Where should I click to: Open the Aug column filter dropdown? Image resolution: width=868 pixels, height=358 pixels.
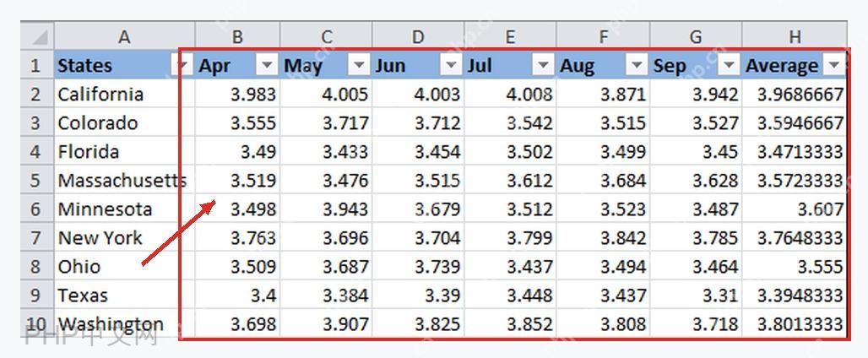click(637, 65)
